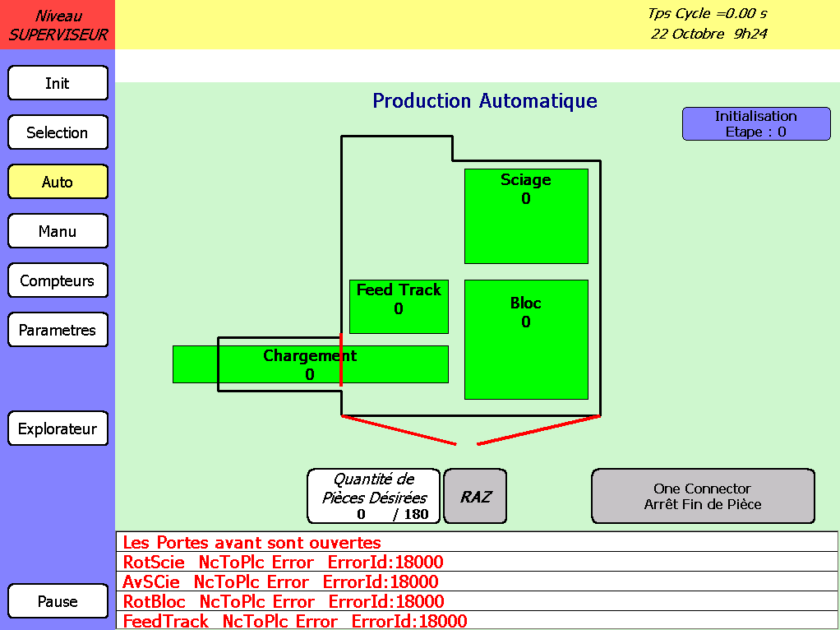Screen dimensions: 840x630
Task: Switch to Auto mode
Action: [x=58, y=182]
